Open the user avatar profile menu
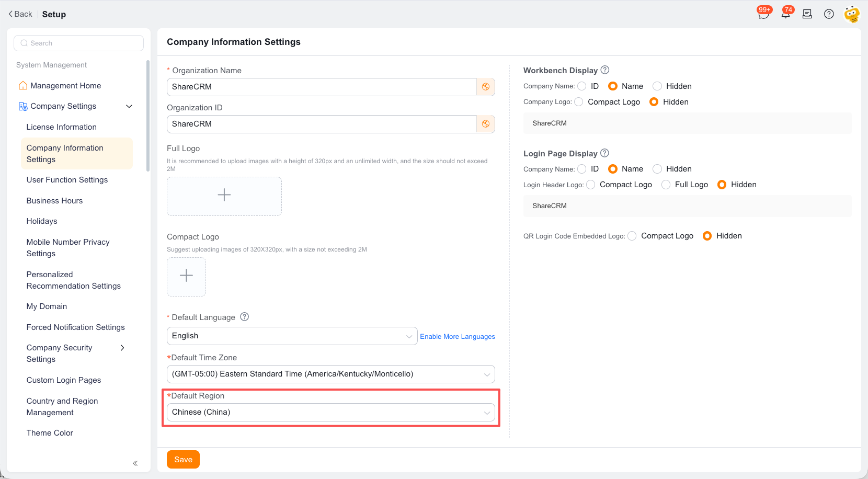Image resolution: width=868 pixels, height=479 pixels. (852, 14)
